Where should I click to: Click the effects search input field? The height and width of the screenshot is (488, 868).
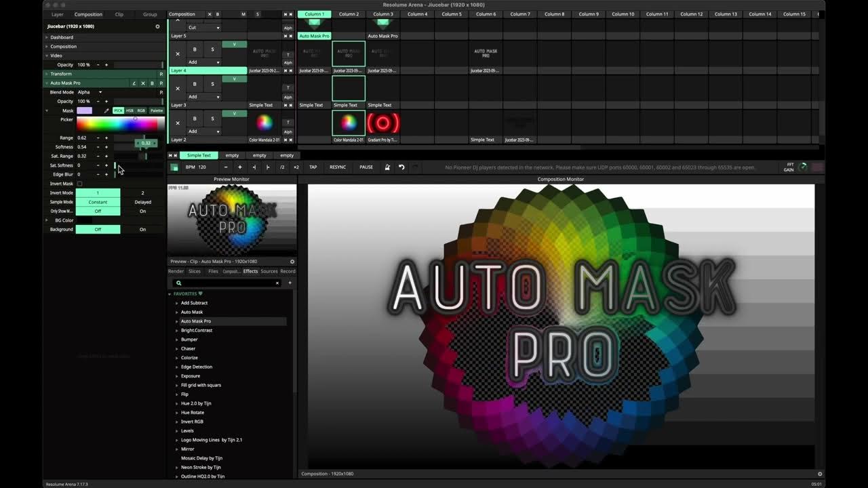point(227,283)
